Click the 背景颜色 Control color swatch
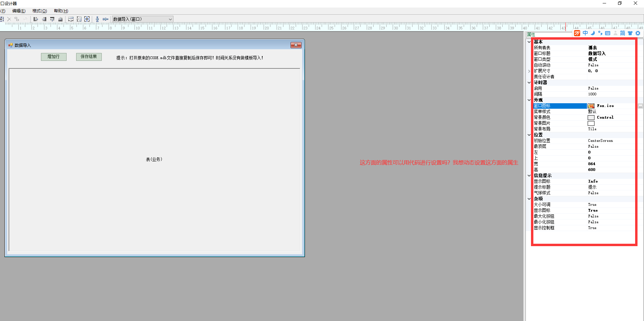Viewport: 644px width, 321px height. [x=591, y=118]
